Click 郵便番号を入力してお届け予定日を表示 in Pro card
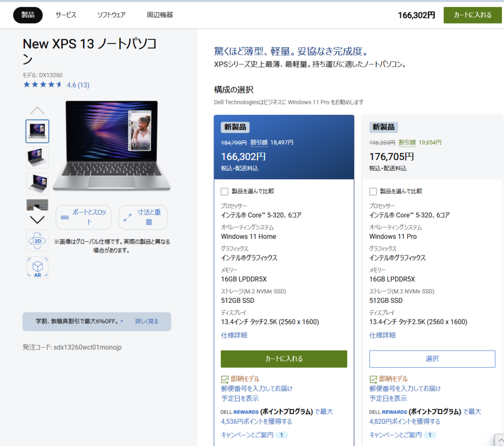This screenshot has height=446, width=504. 405,393
